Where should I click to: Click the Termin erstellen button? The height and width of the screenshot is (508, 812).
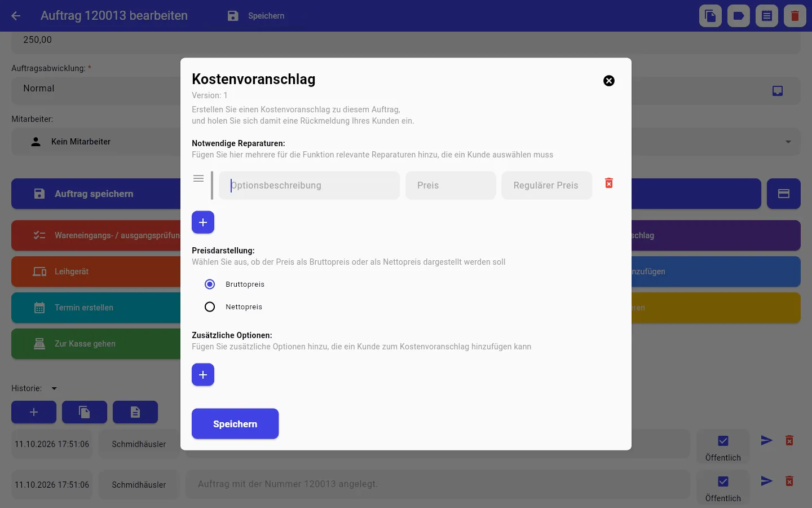click(x=96, y=308)
